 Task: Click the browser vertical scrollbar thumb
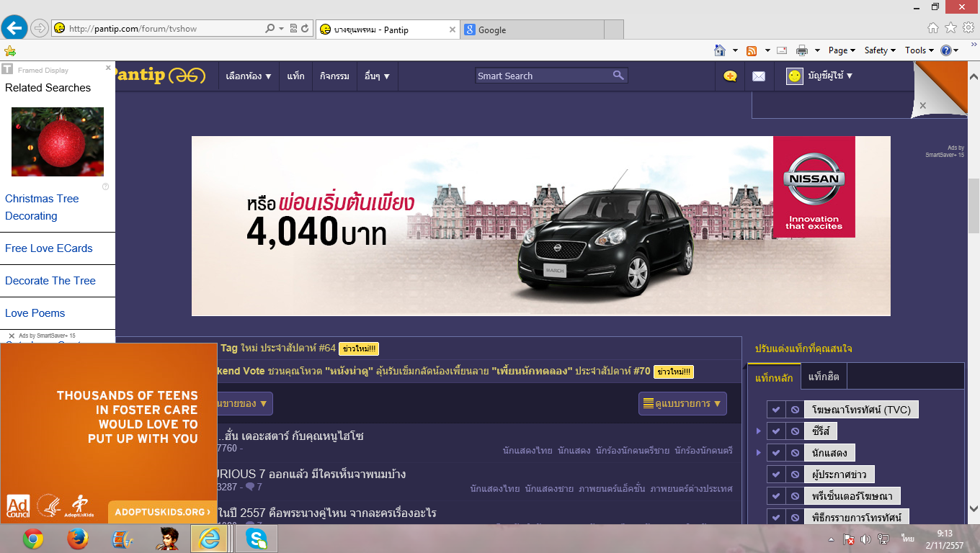coord(974,205)
